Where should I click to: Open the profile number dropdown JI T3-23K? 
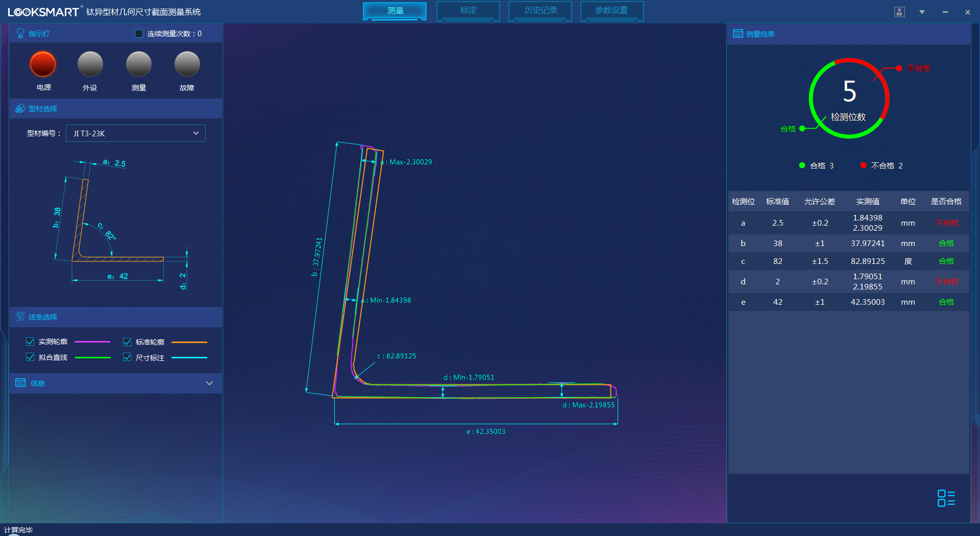pyautogui.click(x=136, y=133)
